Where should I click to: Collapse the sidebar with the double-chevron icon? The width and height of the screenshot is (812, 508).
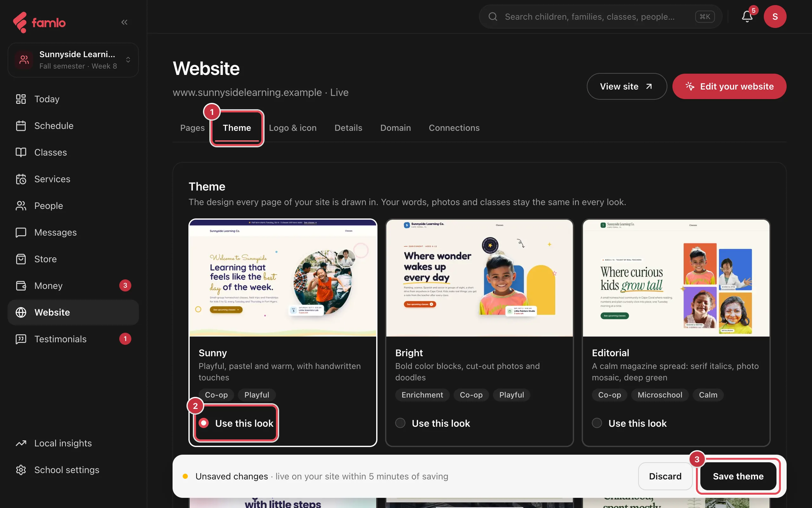pyautogui.click(x=124, y=22)
